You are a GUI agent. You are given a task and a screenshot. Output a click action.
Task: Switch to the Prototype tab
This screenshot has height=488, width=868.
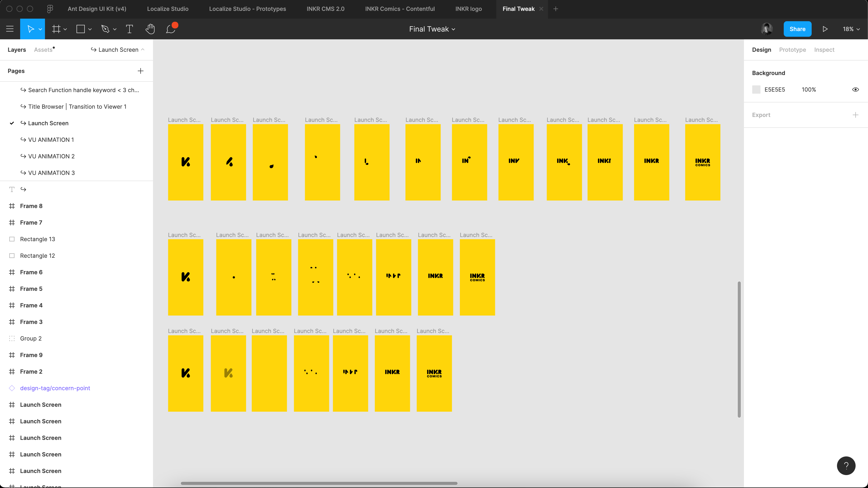[792, 50]
